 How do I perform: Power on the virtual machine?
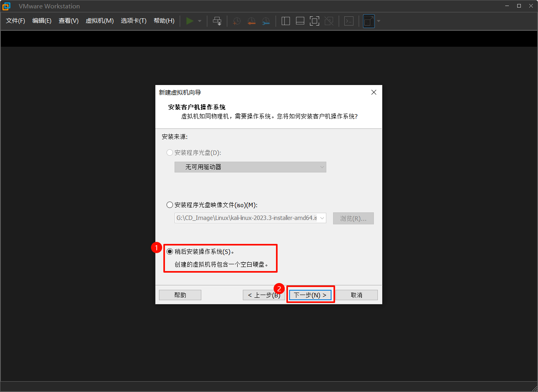click(x=190, y=21)
